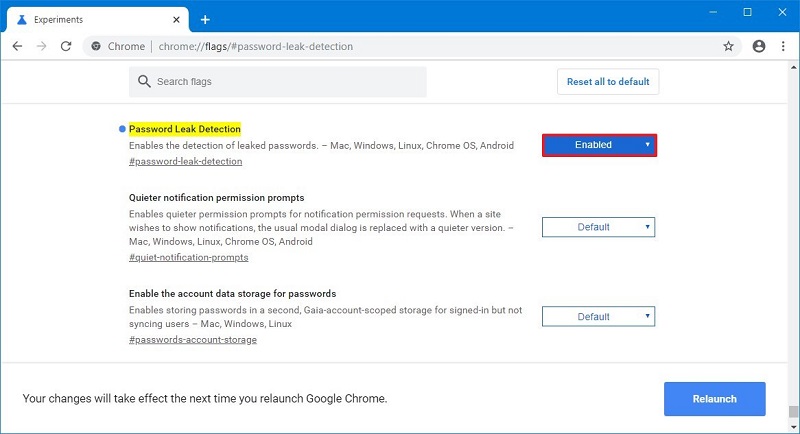The image size is (800, 434).
Task: Close the Experiments tab
Action: click(x=176, y=20)
